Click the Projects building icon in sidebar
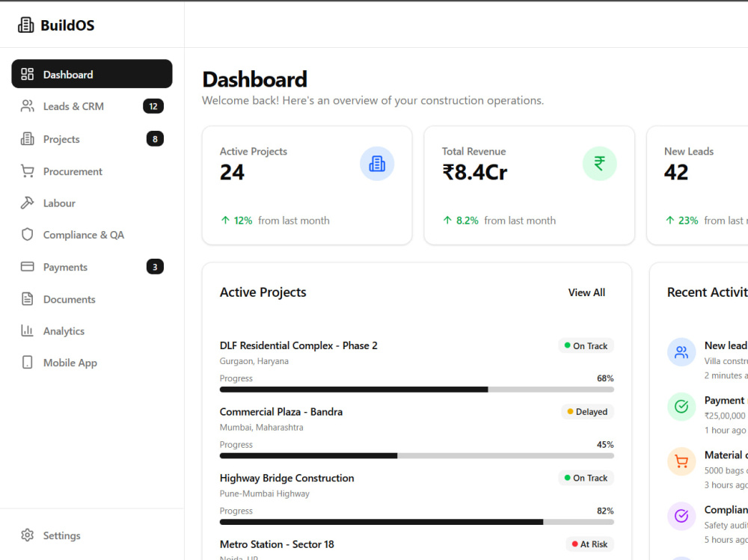This screenshot has height=560, width=748. click(27, 139)
